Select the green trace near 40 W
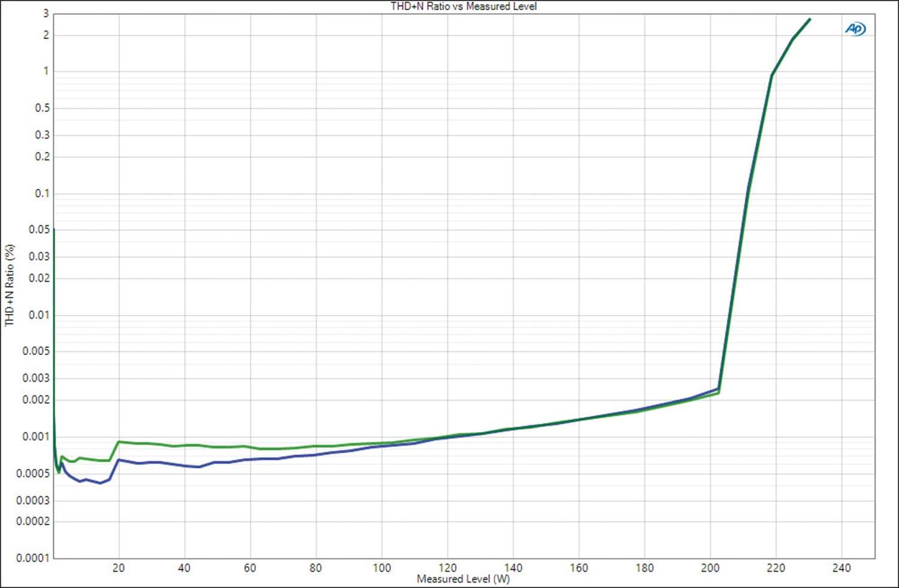Screen dimensions: 899x588 click(x=185, y=445)
